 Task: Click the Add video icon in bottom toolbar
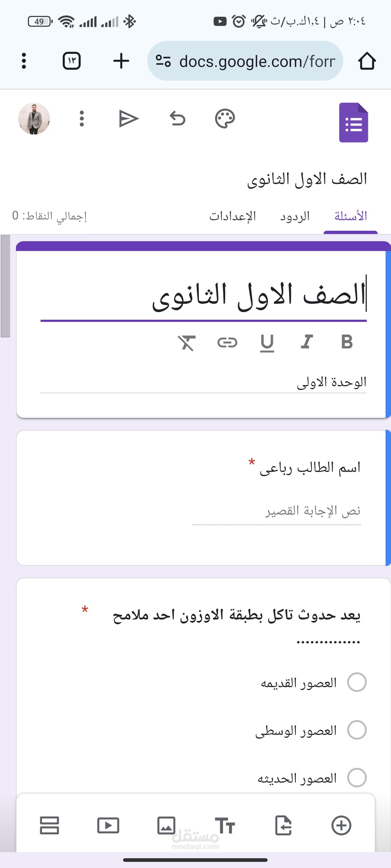(x=108, y=825)
